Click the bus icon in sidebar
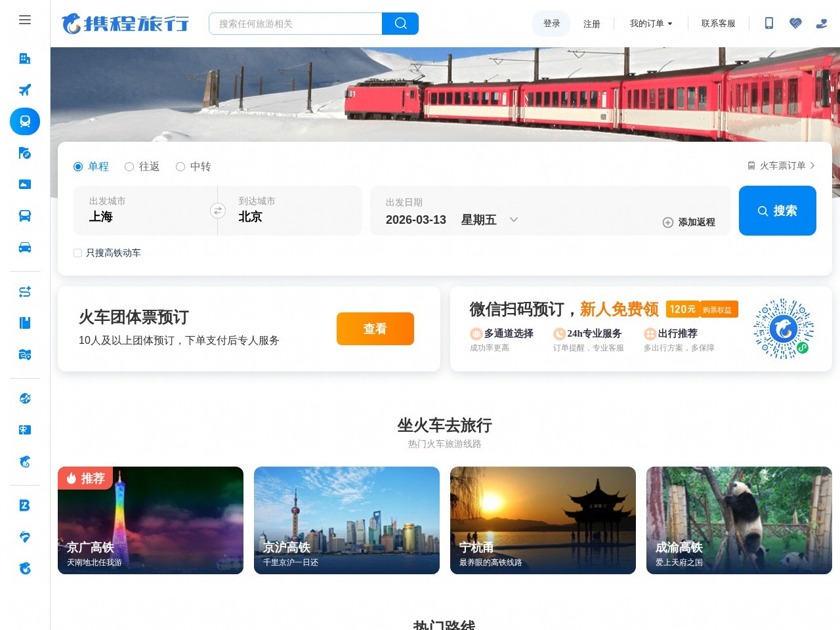 click(x=25, y=216)
